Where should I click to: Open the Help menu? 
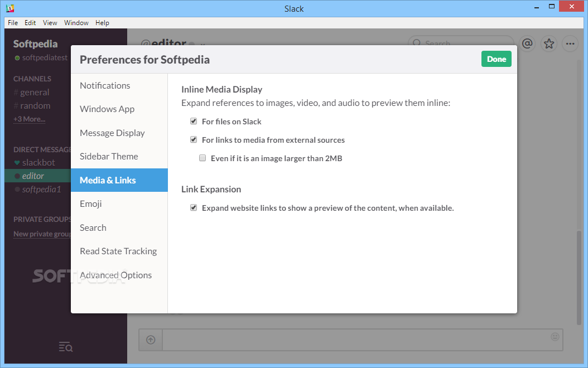point(102,23)
